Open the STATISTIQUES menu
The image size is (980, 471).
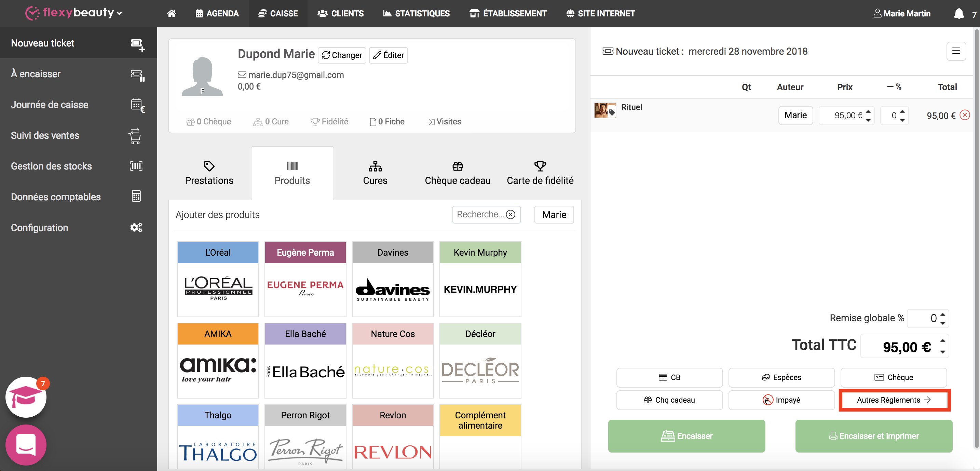coord(416,14)
